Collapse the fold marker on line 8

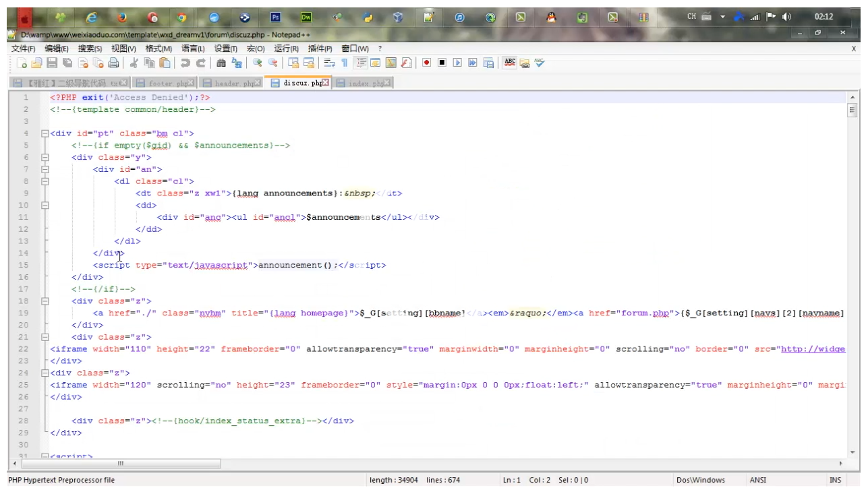click(45, 181)
